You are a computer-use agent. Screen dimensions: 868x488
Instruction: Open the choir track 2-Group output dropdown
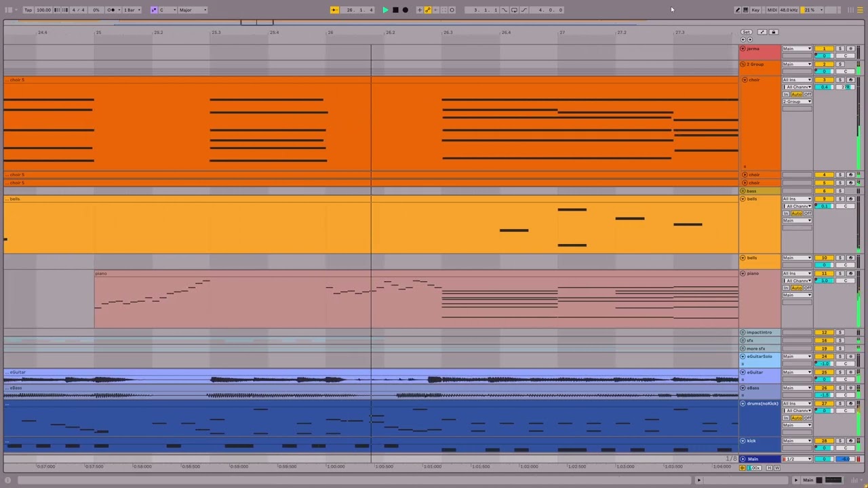797,102
